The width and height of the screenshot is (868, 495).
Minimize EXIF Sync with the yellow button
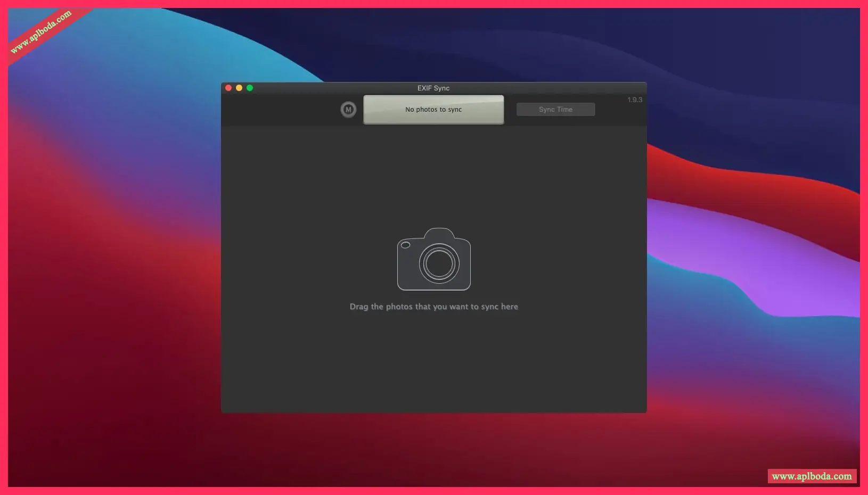pyautogui.click(x=239, y=88)
